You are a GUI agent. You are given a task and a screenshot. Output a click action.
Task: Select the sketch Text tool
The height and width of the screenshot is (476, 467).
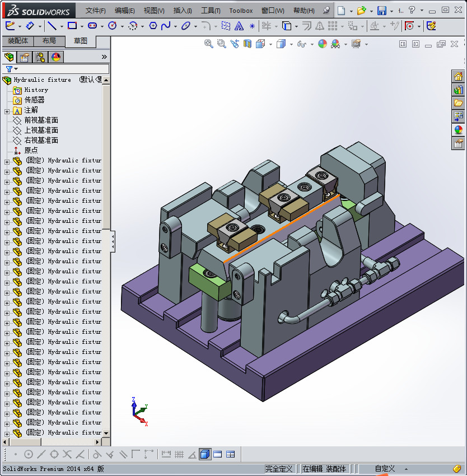[x=239, y=26]
